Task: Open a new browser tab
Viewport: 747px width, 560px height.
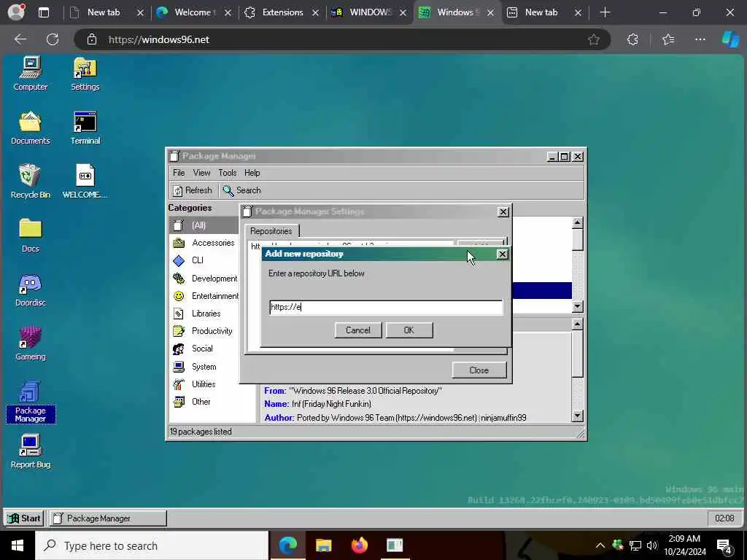Action: 605,12
